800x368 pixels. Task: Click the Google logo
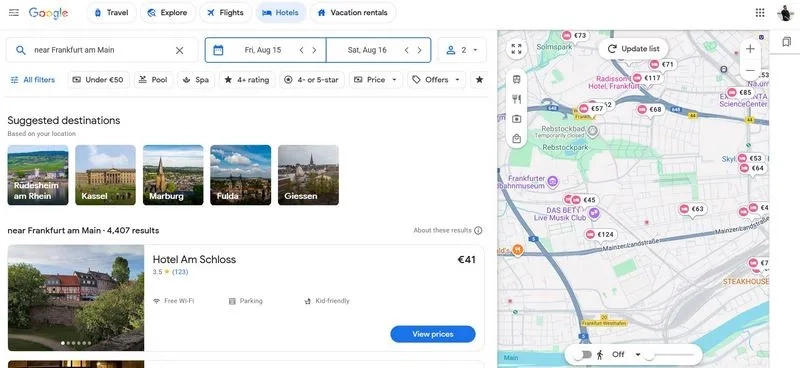click(x=48, y=13)
